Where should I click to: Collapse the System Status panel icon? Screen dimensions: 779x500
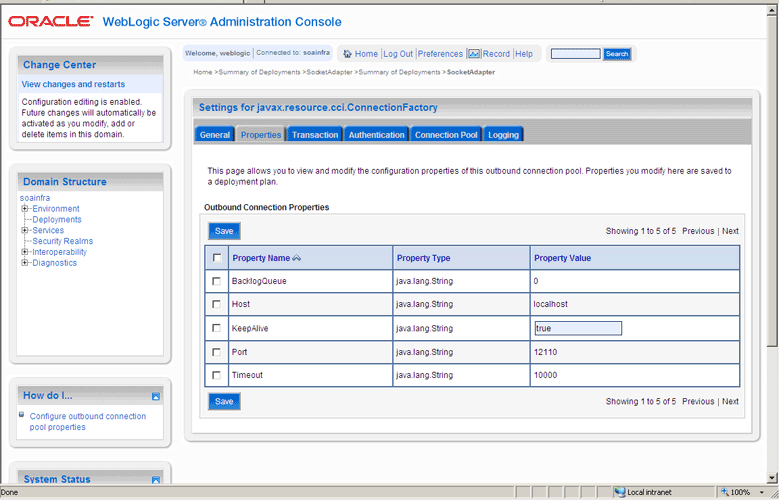(156, 480)
